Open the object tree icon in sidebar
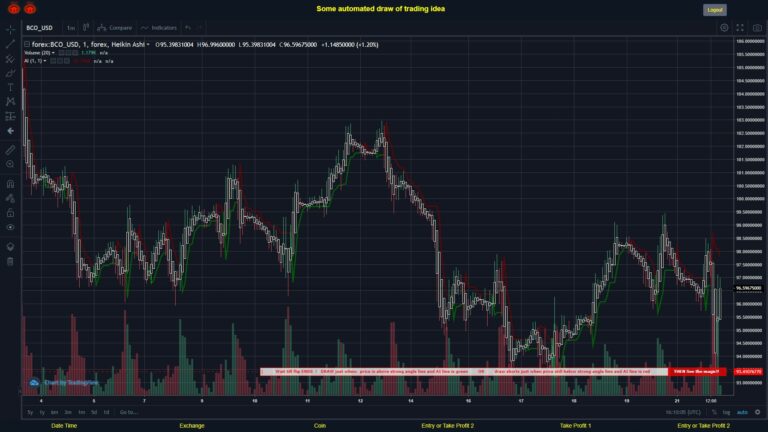The width and height of the screenshot is (768, 432). 10,246
